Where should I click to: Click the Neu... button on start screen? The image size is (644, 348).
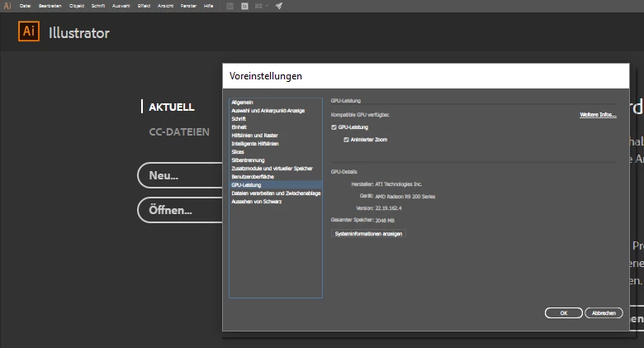[x=181, y=175]
